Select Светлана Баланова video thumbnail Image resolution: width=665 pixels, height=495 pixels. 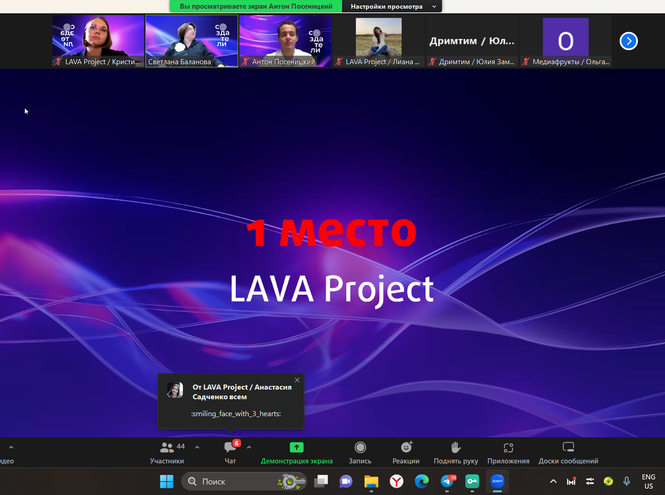click(x=192, y=41)
